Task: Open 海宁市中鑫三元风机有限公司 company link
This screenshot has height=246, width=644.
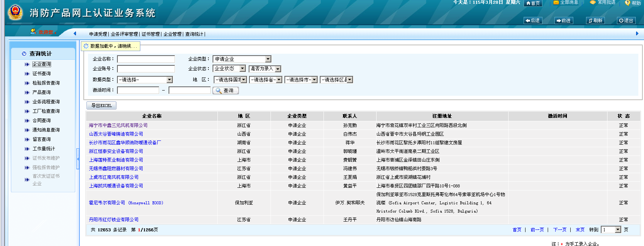Action: [x=118, y=125]
